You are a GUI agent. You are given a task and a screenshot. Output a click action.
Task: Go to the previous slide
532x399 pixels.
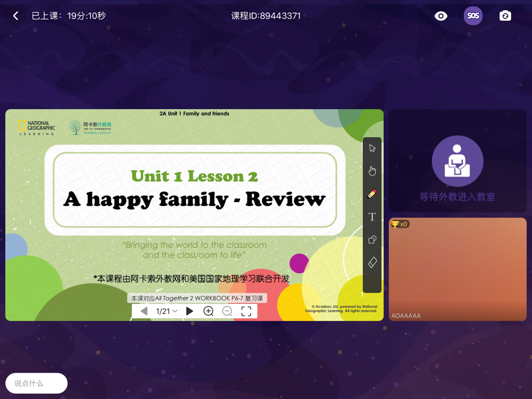pos(144,311)
